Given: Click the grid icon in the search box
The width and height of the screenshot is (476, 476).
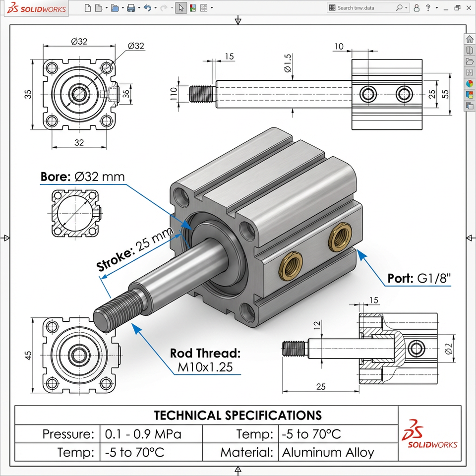Looking at the screenshot, I should point(332,7).
